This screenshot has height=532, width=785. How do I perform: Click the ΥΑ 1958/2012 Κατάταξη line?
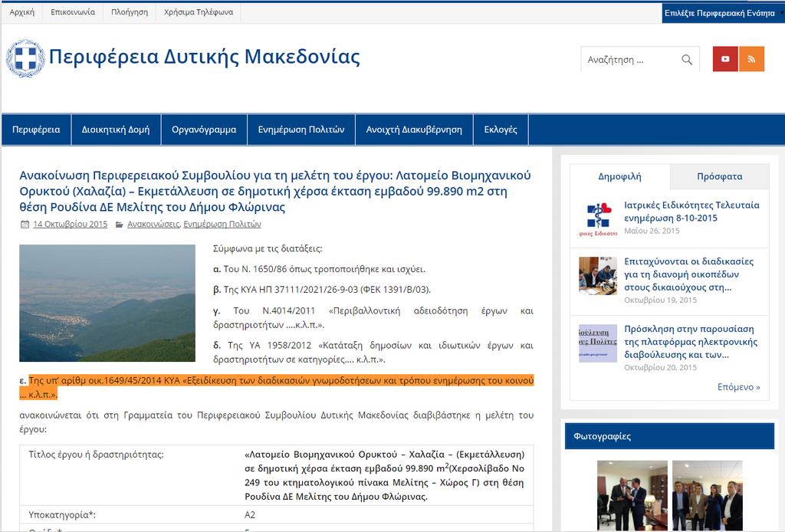[x=373, y=353]
